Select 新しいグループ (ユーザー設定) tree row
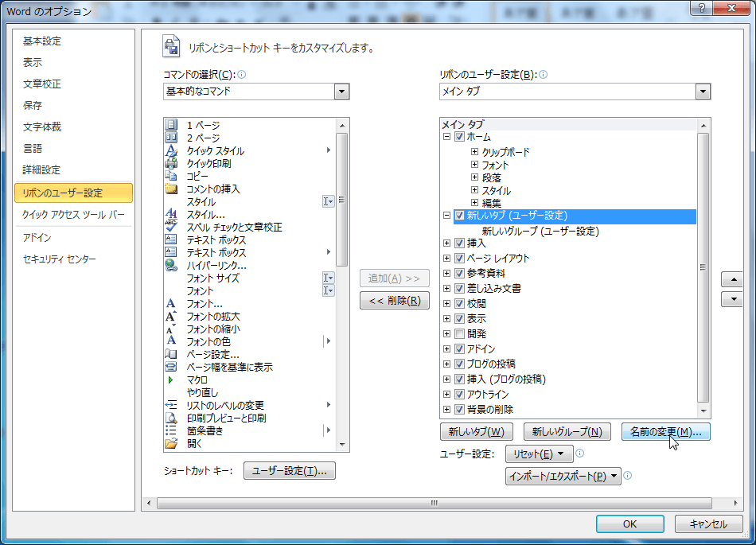 (x=540, y=231)
